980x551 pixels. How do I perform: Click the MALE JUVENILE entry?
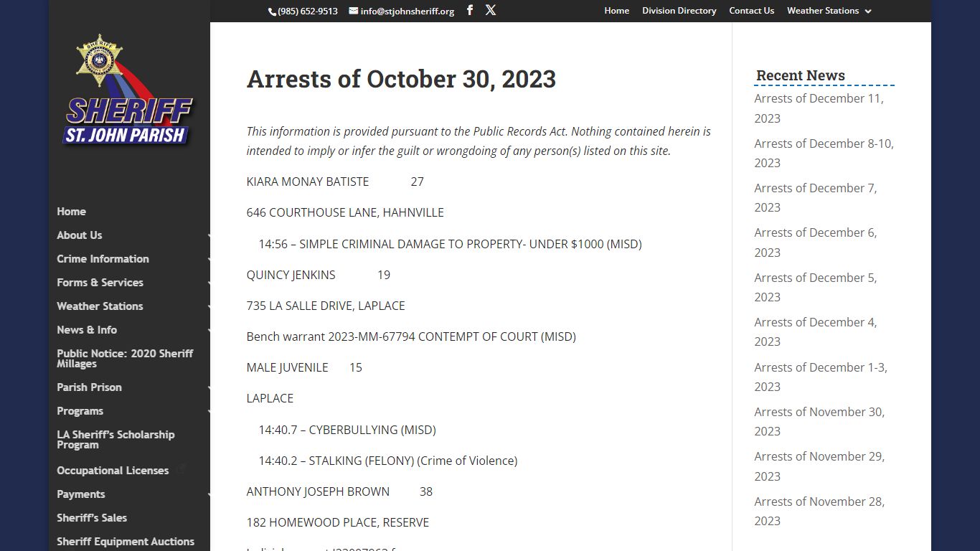point(287,367)
